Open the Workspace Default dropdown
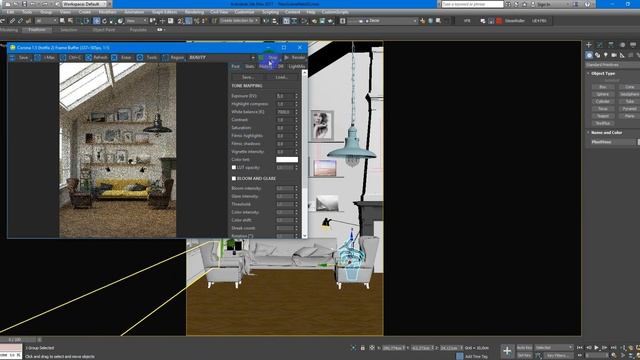This screenshot has width=640, height=360. [84, 4]
